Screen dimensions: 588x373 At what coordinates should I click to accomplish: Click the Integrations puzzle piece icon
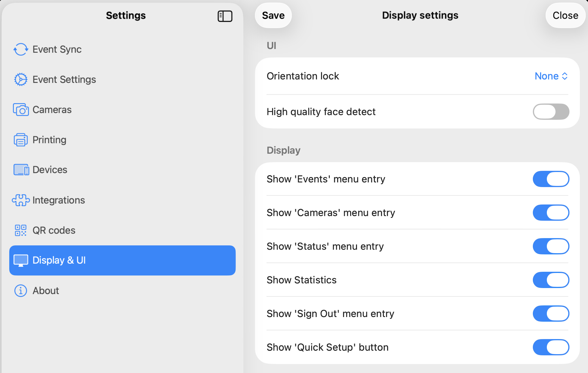pos(21,200)
